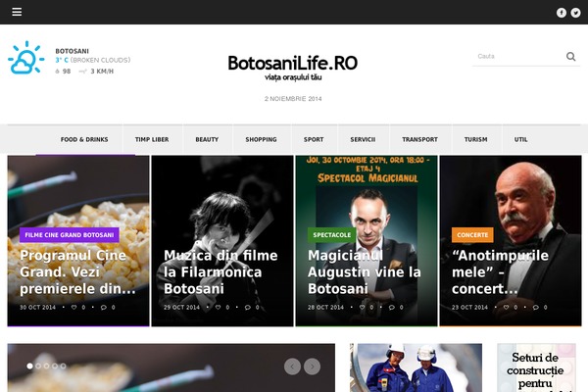Screen dimensions: 588x392
Task: Open the Programul Cine Grand article
Action: pos(77,272)
